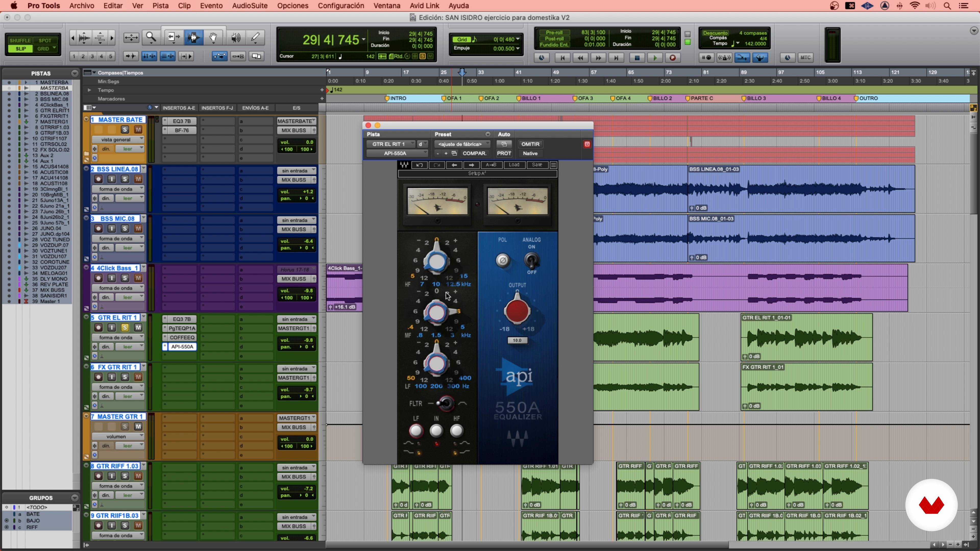Image resolution: width=980 pixels, height=551 pixels.
Task: Open the Pista menu
Action: 160,6
